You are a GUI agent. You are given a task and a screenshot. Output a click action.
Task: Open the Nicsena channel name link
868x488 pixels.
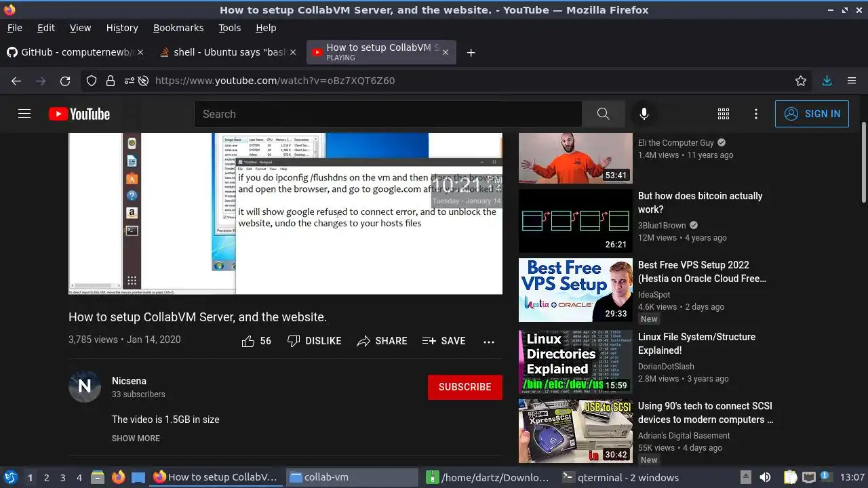pyautogui.click(x=129, y=381)
